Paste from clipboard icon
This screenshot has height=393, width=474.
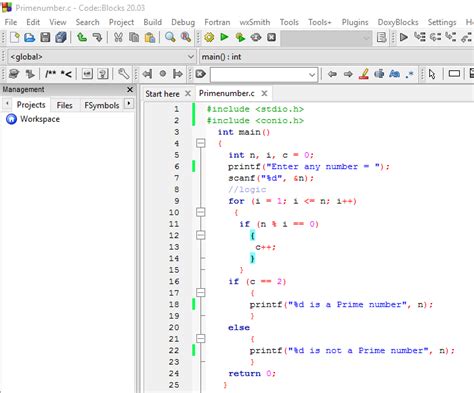[x=150, y=37]
